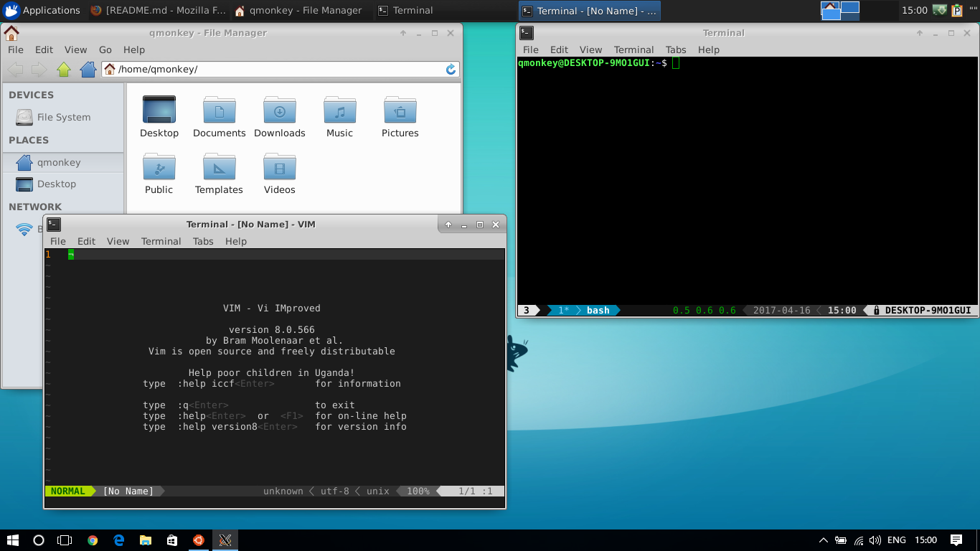This screenshot has width=980, height=551.
Task: Click the VIM window terminal title icon
Action: 54,224
